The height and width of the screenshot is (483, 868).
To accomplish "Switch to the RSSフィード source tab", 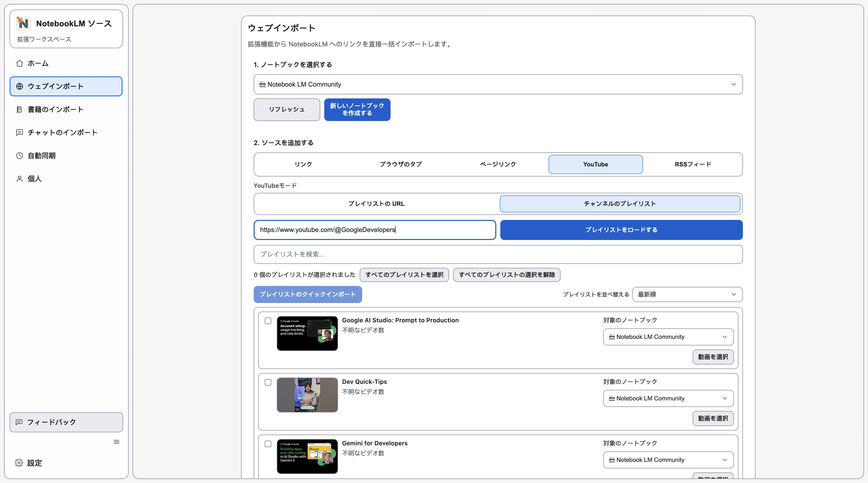I will point(693,164).
